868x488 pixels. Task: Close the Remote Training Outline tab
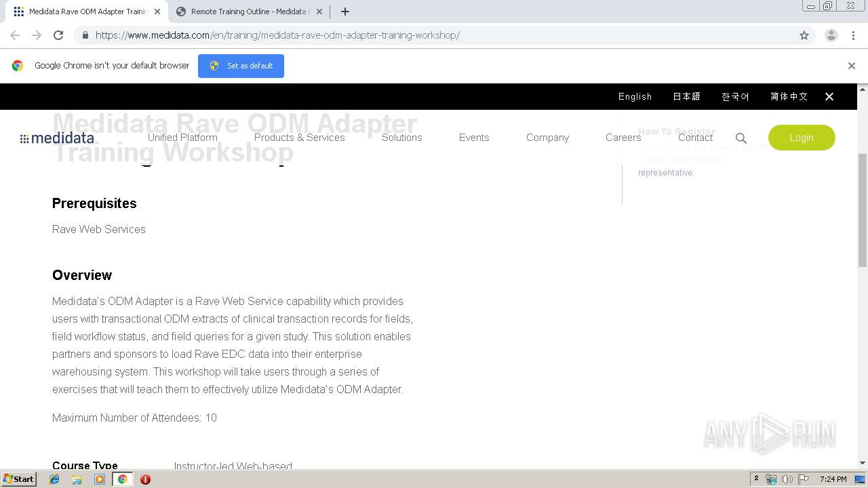[x=319, y=12]
